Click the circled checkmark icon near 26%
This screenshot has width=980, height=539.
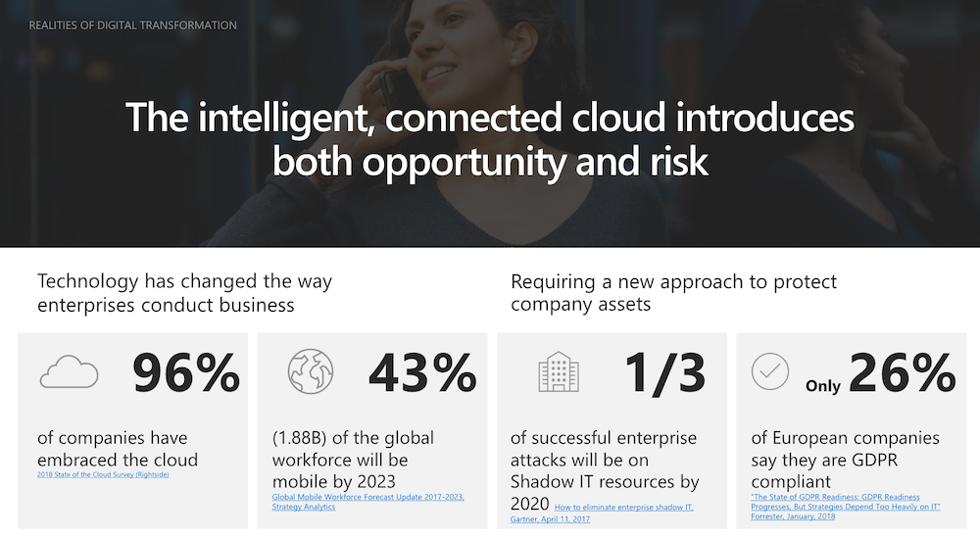[x=770, y=372]
